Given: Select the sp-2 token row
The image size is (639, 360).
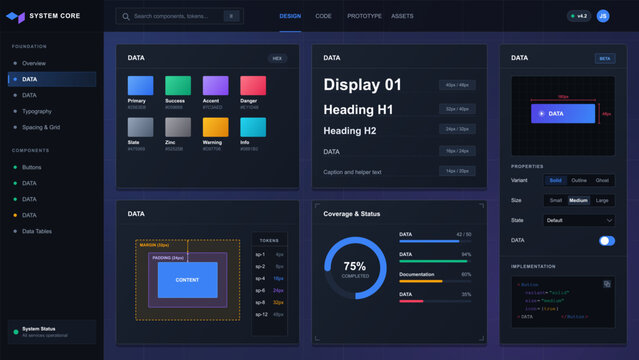Looking at the screenshot, I should coord(269,267).
